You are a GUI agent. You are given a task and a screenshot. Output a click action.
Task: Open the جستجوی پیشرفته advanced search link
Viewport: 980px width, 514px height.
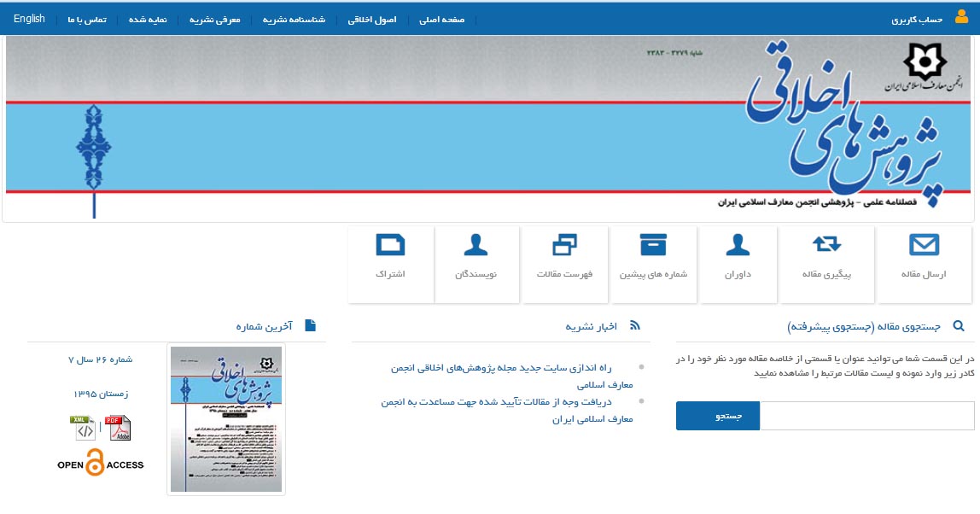(831, 326)
